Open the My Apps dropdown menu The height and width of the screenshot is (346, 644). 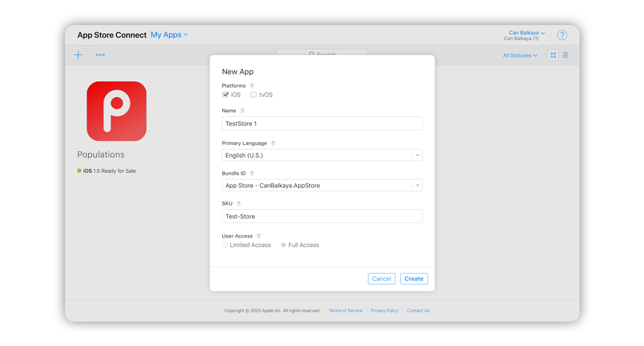coord(169,35)
